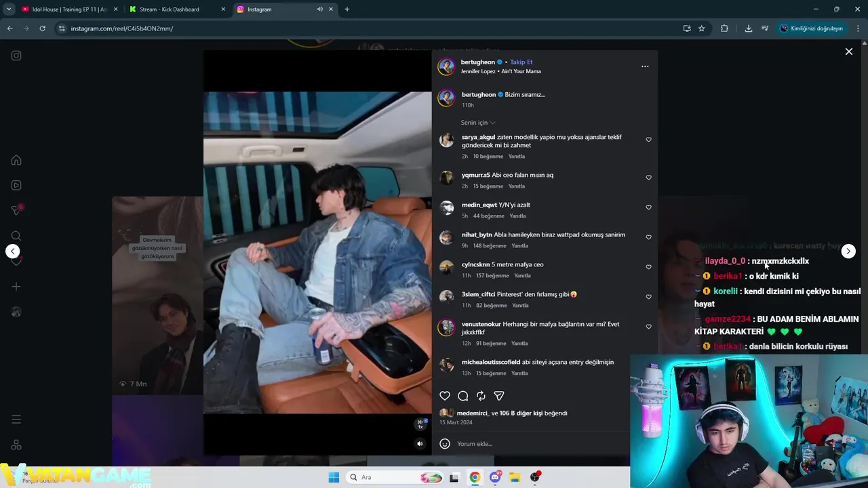Like yqmurr.s5's comment
This screenshot has height=488, width=868.
(x=648, y=178)
